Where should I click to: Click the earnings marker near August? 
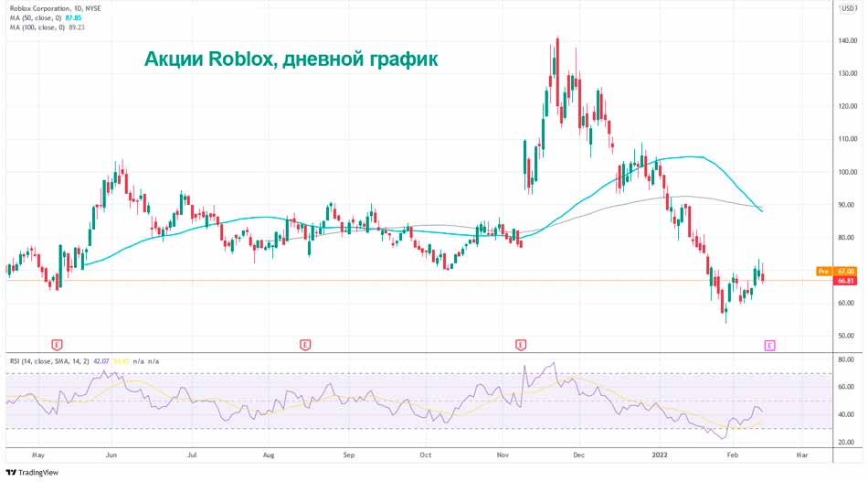point(305,345)
